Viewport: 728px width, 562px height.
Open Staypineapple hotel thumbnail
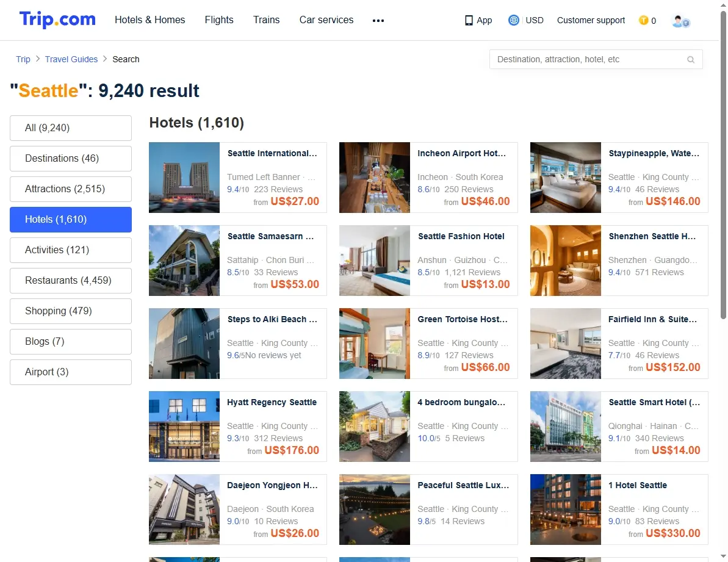pos(566,178)
